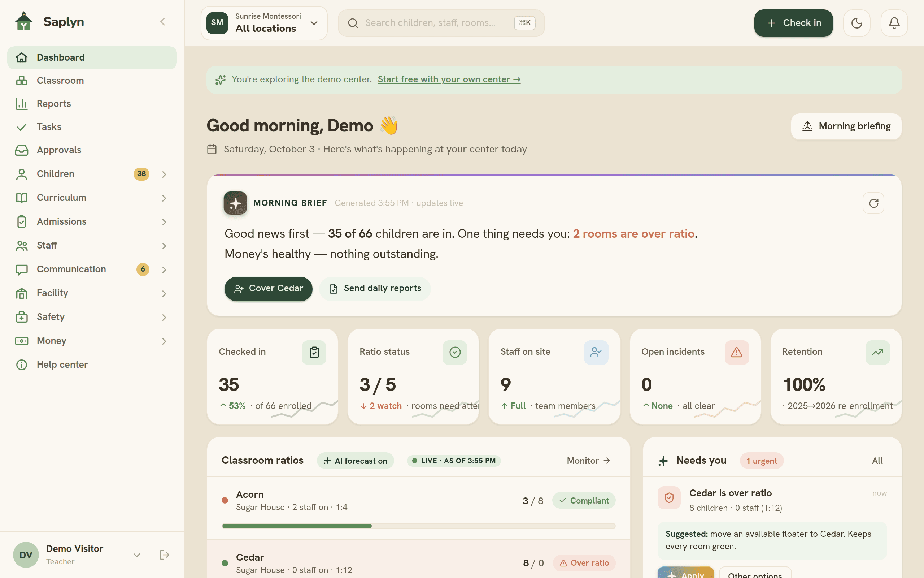Click the Cedar is over ratio heading
924x578 pixels.
click(731, 493)
